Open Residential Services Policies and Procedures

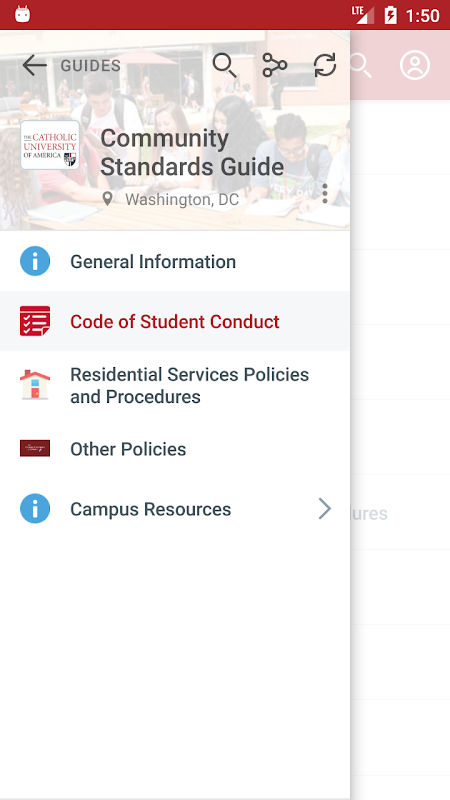click(x=175, y=385)
